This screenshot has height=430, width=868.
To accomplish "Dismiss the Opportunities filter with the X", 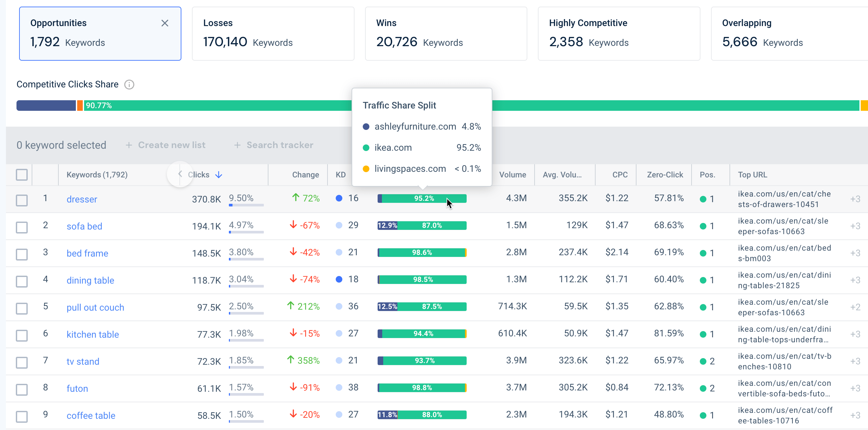I will (165, 23).
